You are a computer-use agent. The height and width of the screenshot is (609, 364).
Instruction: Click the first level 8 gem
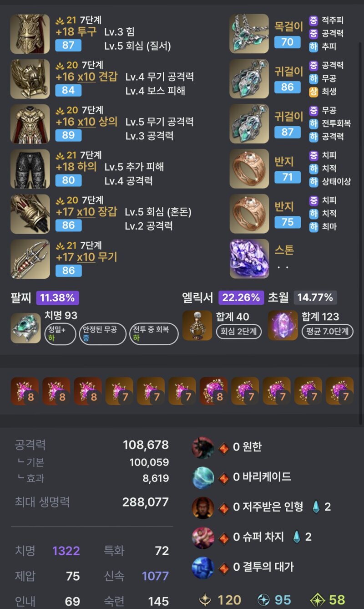25,391
